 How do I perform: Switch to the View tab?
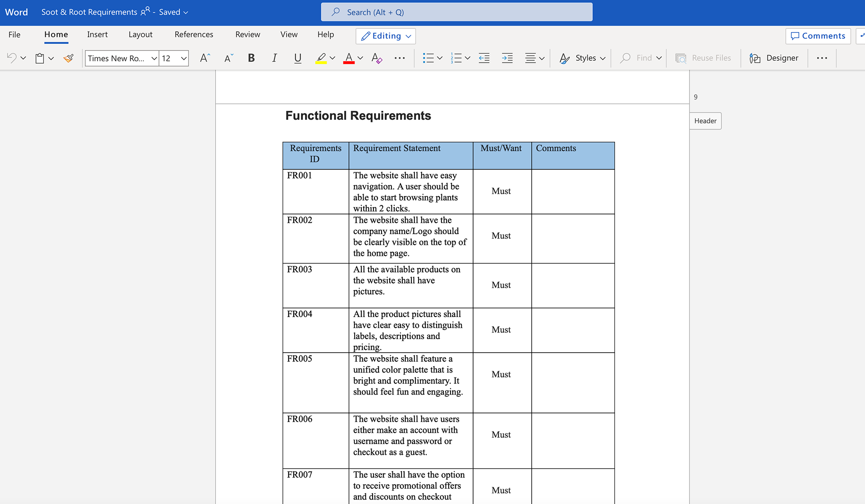pyautogui.click(x=289, y=35)
